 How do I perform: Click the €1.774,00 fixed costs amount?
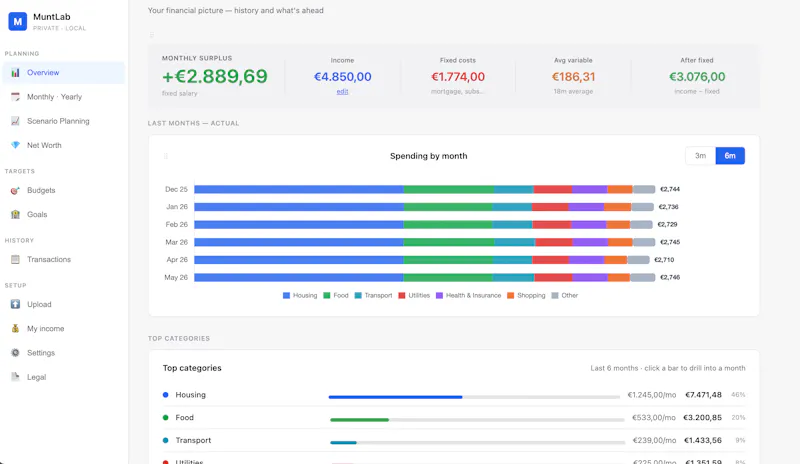(x=458, y=77)
